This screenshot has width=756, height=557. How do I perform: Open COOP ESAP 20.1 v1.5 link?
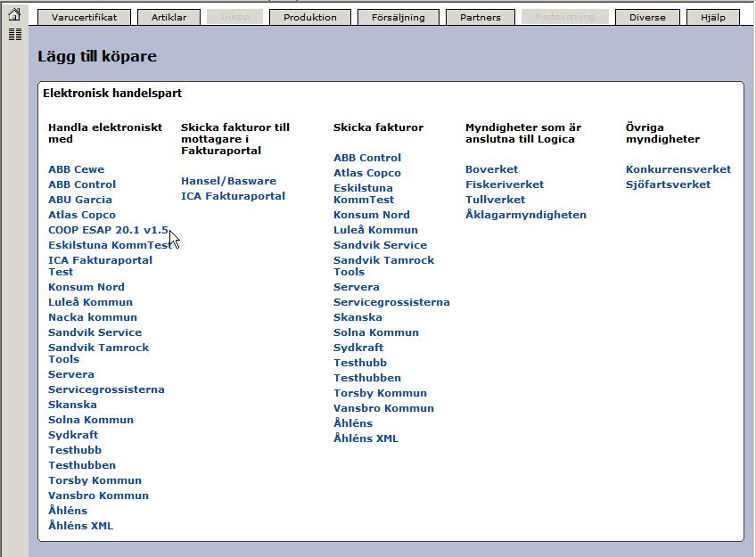(x=109, y=230)
